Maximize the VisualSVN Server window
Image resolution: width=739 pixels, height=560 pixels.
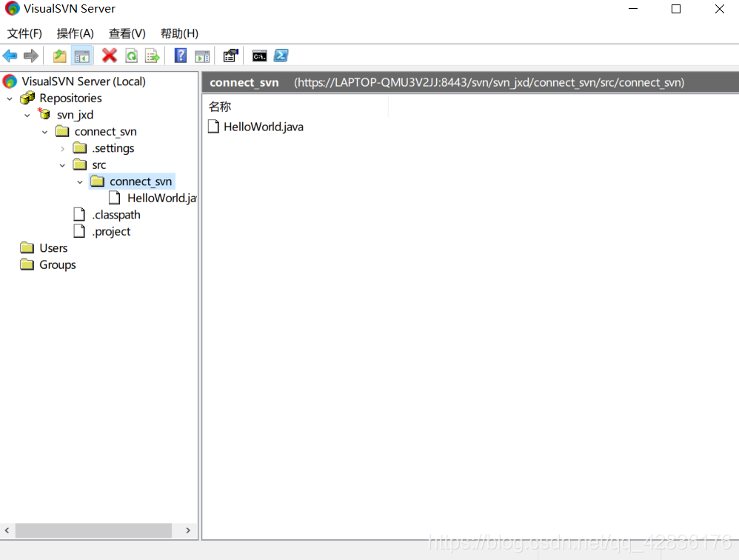pos(676,9)
